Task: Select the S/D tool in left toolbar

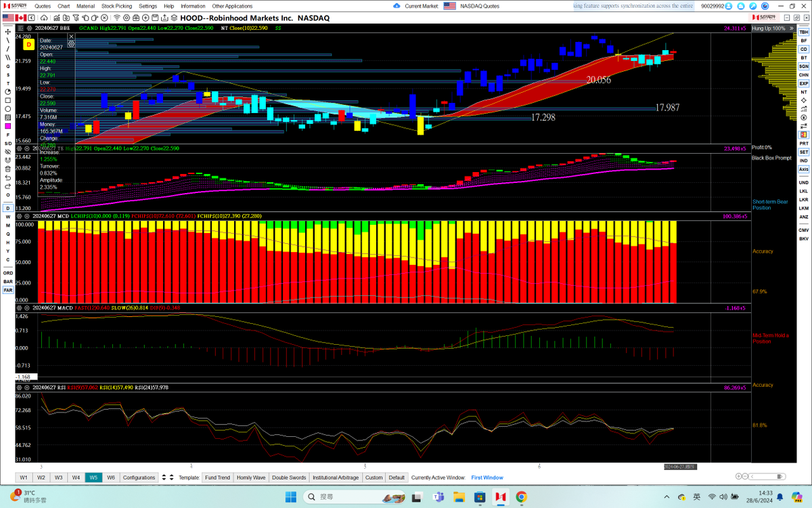Action: tap(8, 144)
